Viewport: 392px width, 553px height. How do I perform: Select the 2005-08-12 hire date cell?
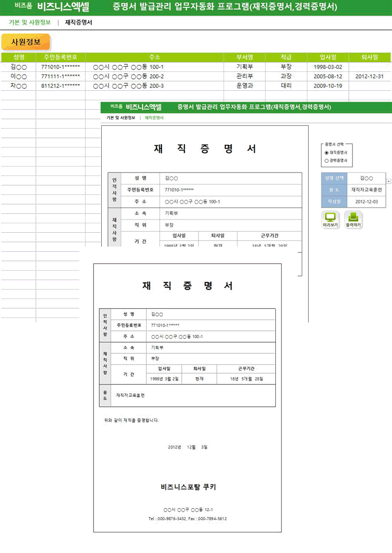[328, 76]
